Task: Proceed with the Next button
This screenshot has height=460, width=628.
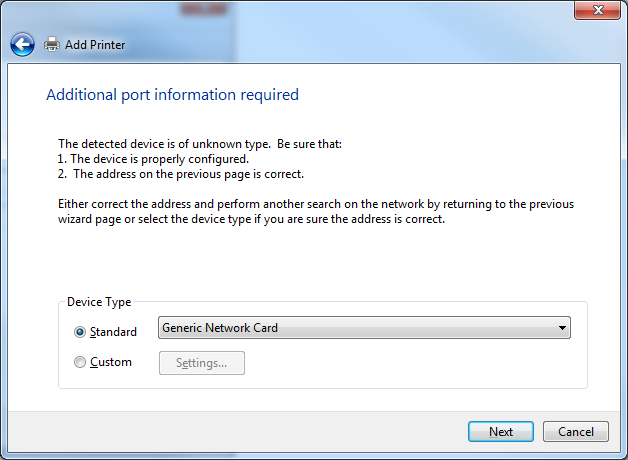Action: point(501,432)
